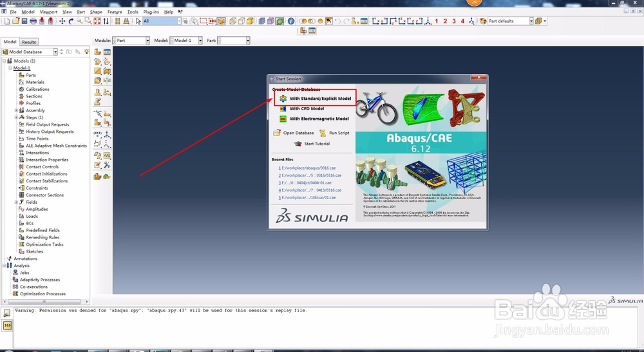This screenshot has width=644, height=352.
Task: Expand the Assembly tree node
Action: click(16, 110)
